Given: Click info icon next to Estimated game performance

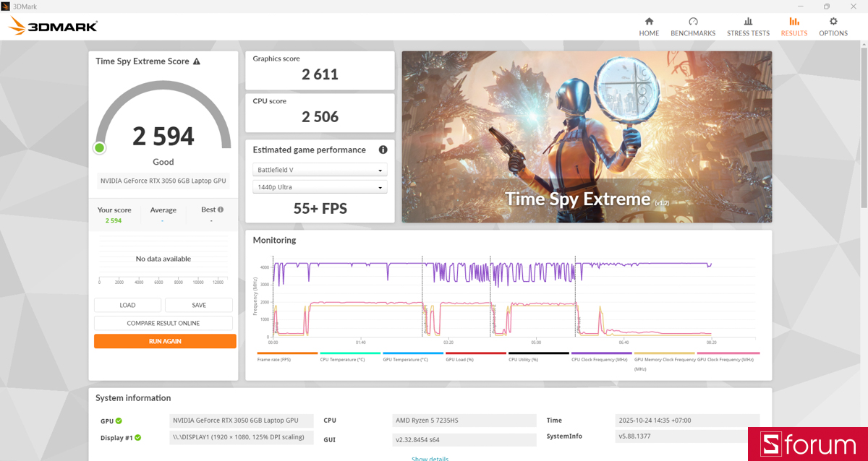Looking at the screenshot, I should coord(383,150).
